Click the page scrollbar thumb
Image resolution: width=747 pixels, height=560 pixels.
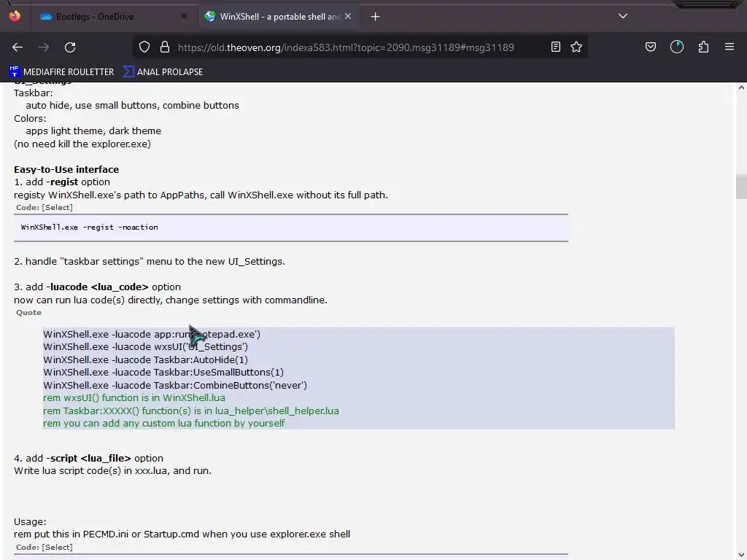[x=741, y=187]
